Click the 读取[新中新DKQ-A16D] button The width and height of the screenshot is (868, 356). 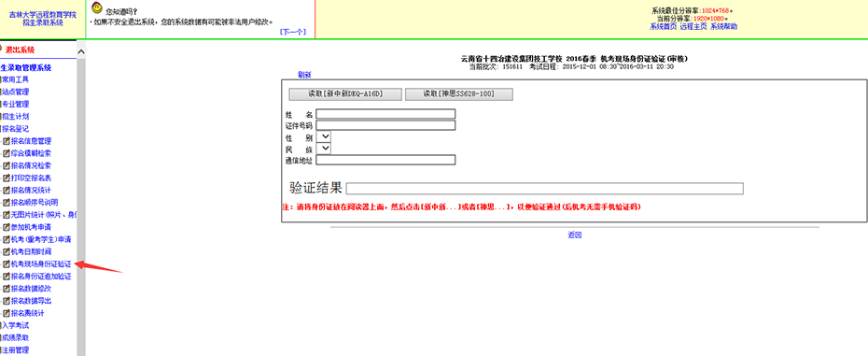pyautogui.click(x=345, y=93)
